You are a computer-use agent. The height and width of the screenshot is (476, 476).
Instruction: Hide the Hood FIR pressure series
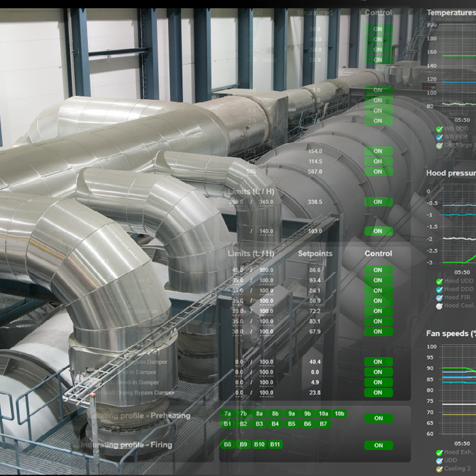click(439, 298)
